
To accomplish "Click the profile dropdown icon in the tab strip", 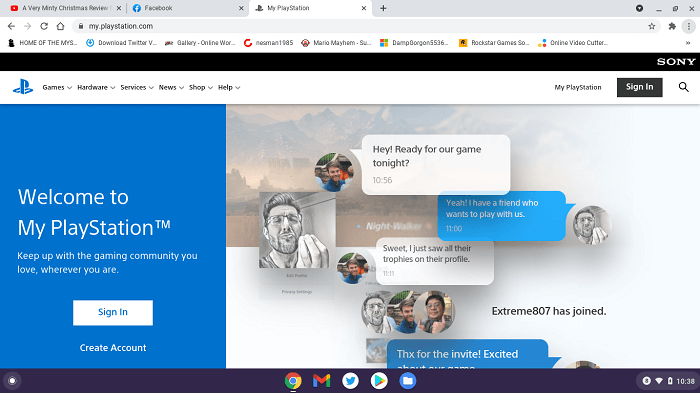I will 640,8.
